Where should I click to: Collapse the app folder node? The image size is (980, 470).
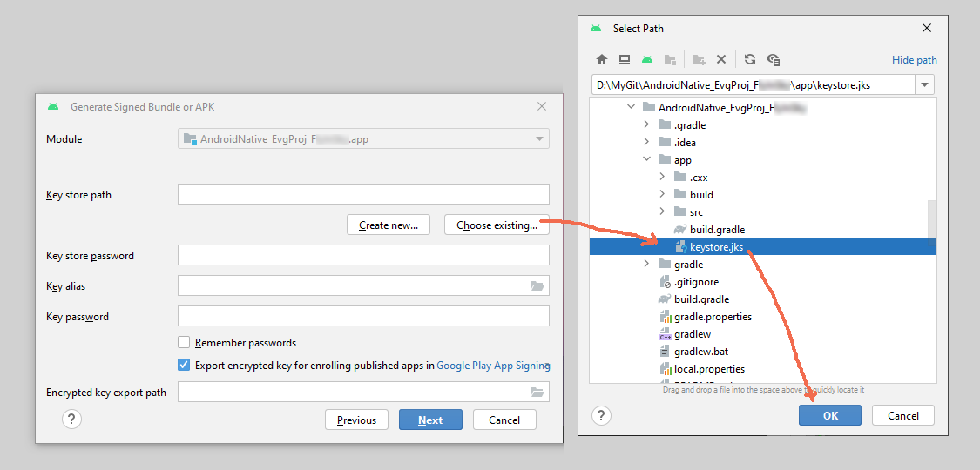coord(646,160)
